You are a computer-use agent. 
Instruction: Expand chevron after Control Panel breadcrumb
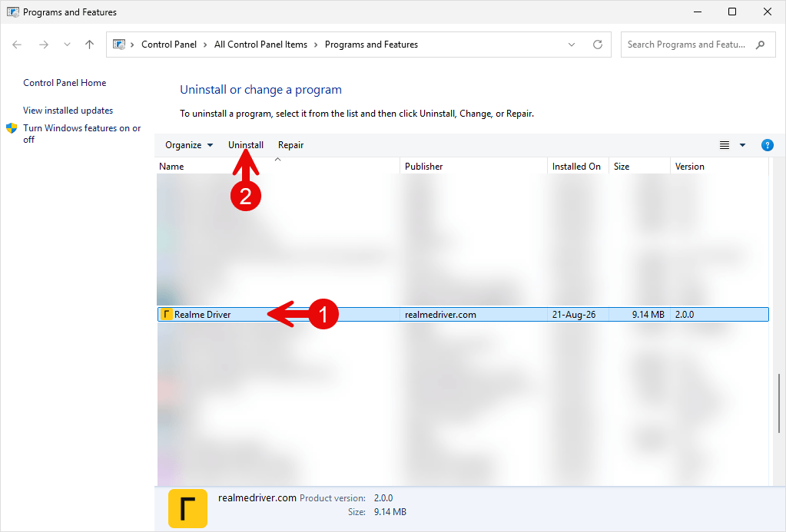coord(205,45)
